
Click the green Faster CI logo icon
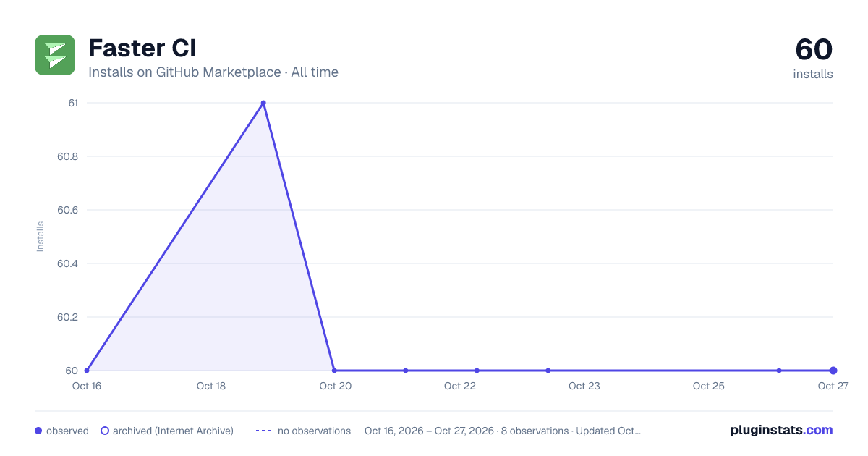tap(55, 55)
